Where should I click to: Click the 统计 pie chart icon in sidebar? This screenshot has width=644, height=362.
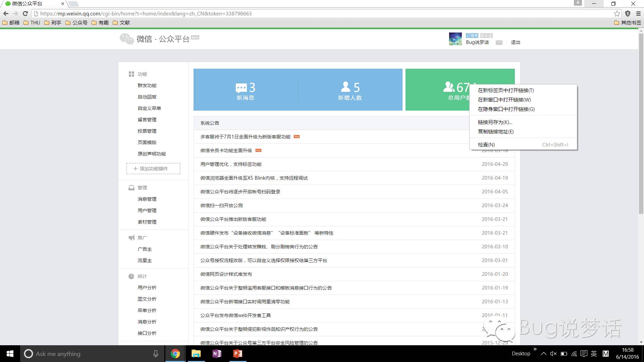131,276
